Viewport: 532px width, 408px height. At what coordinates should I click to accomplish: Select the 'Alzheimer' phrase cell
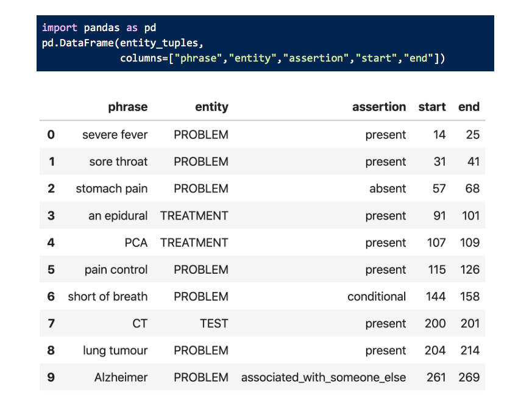click(121, 378)
